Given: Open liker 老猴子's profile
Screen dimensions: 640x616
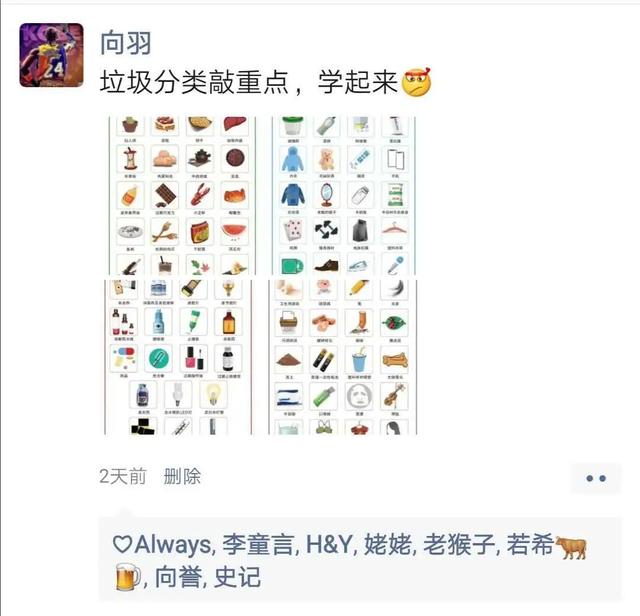Looking at the screenshot, I should [459, 545].
